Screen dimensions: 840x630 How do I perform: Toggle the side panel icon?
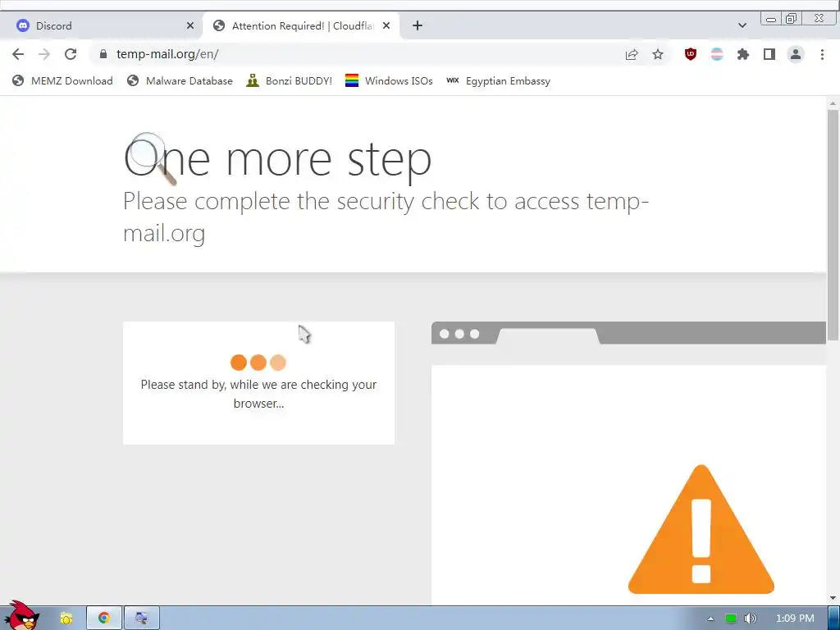point(769,54)
